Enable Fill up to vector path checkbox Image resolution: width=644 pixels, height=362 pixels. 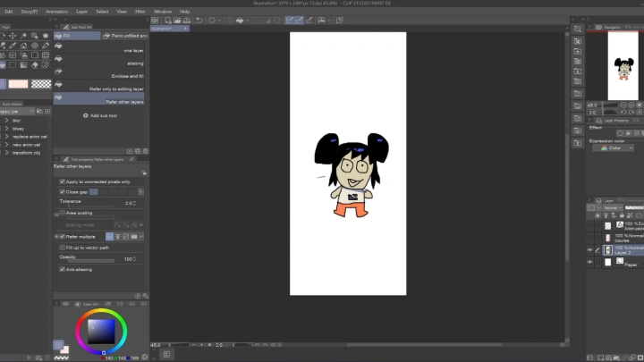click(x=62, y=248)
